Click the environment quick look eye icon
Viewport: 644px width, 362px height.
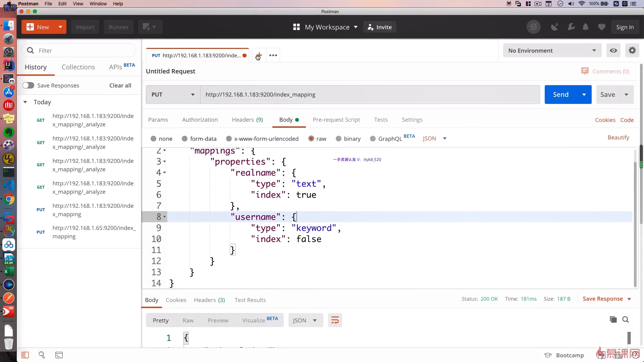click(x=613, y=51)
